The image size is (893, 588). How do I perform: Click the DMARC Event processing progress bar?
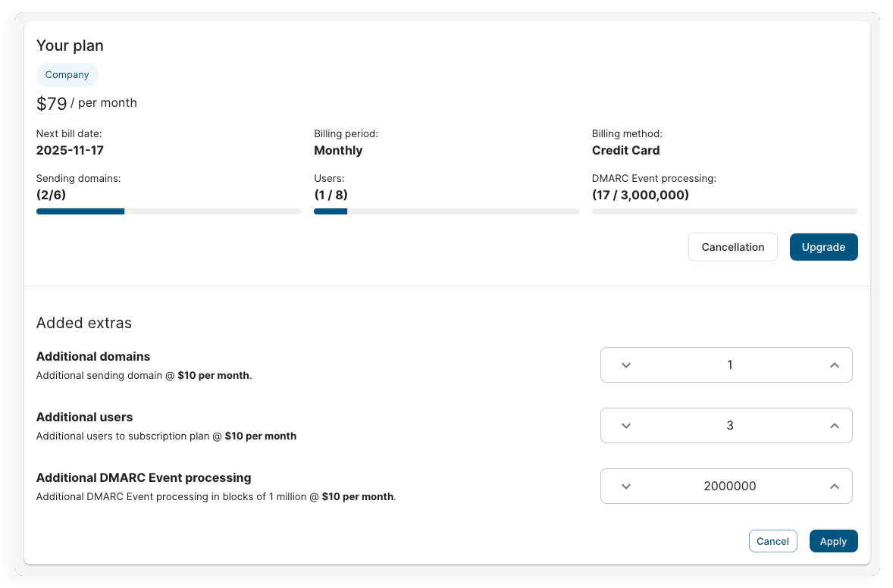tap(724, 211)
